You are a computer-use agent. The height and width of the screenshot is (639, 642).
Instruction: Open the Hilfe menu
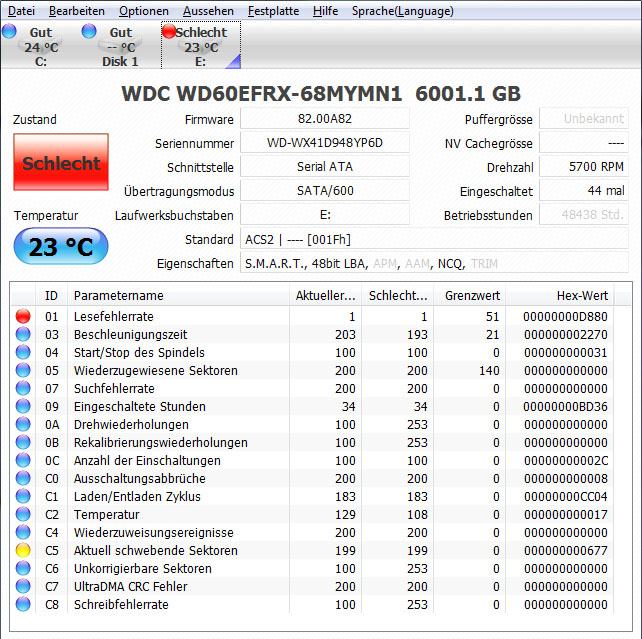coord(326,11)
